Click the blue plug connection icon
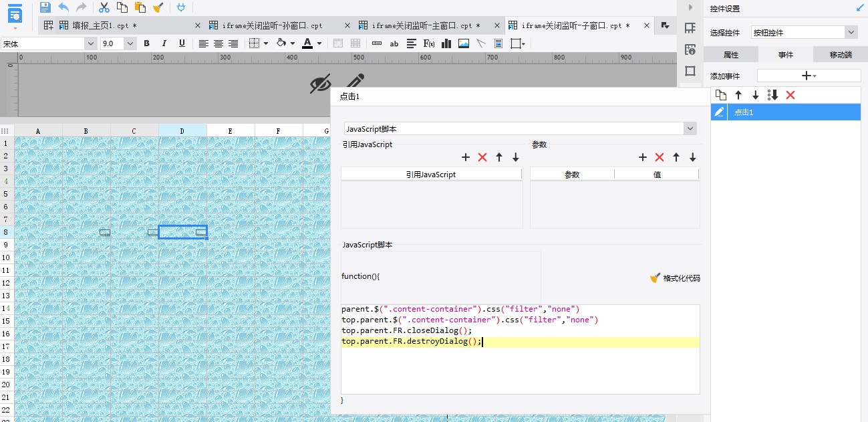Image resolution: width=868 pixels, height=422 pixels. pyautogui.click(x=181, y=7)
